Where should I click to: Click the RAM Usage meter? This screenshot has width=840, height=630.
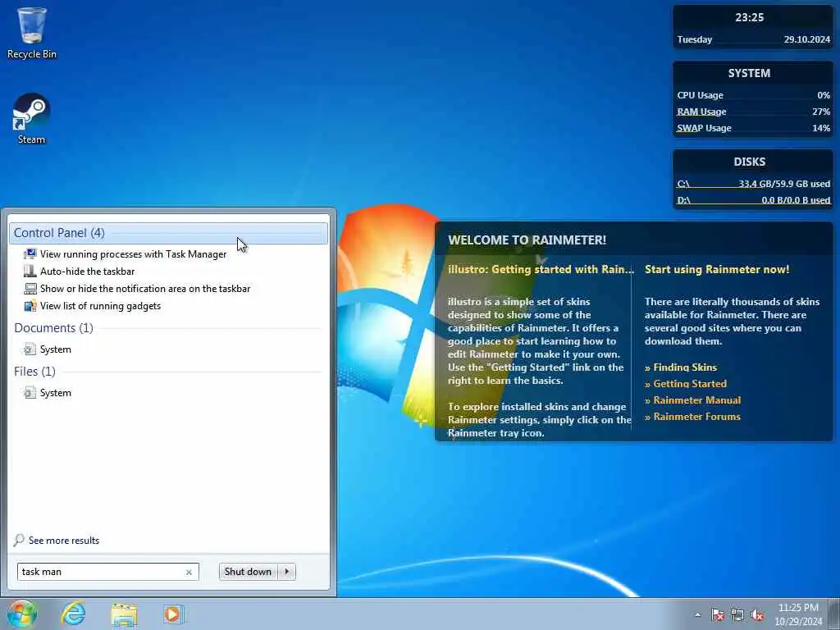coord(753,112)
